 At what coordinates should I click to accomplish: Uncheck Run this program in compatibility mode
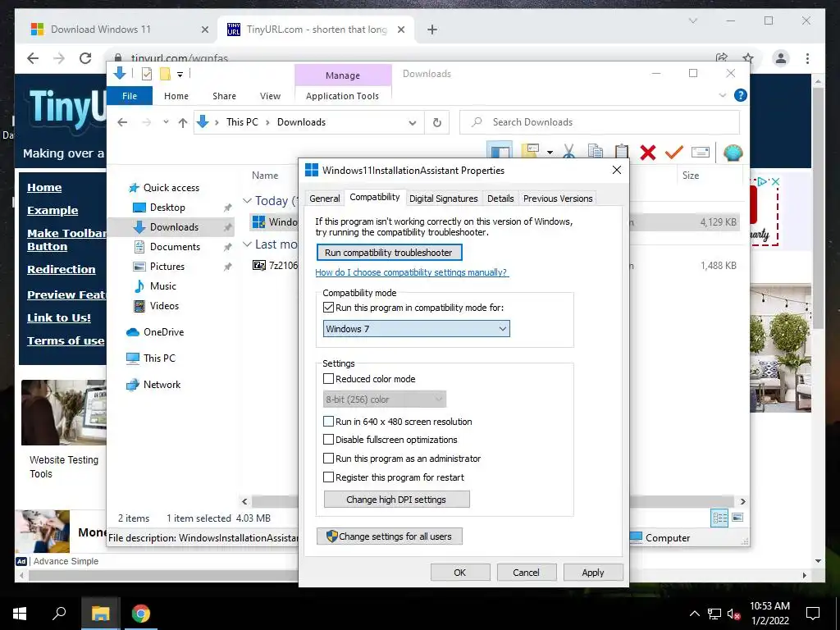point(328,308)
